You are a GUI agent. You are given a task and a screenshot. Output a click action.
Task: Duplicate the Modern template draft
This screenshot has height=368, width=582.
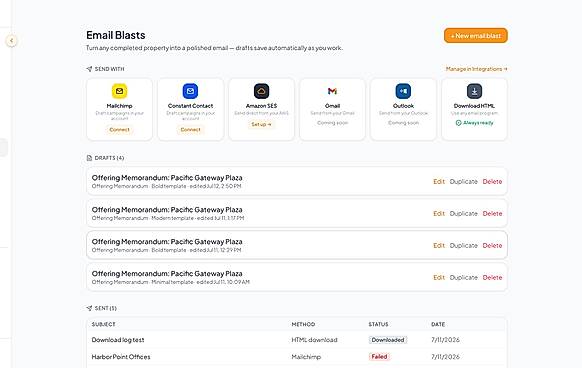(x=464, y=214)
